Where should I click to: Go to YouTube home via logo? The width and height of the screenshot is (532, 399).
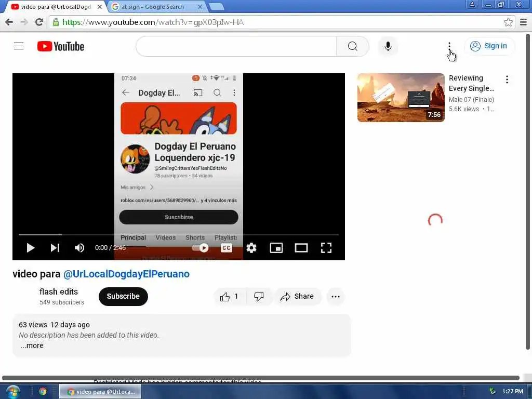click(x=61, y=46)
